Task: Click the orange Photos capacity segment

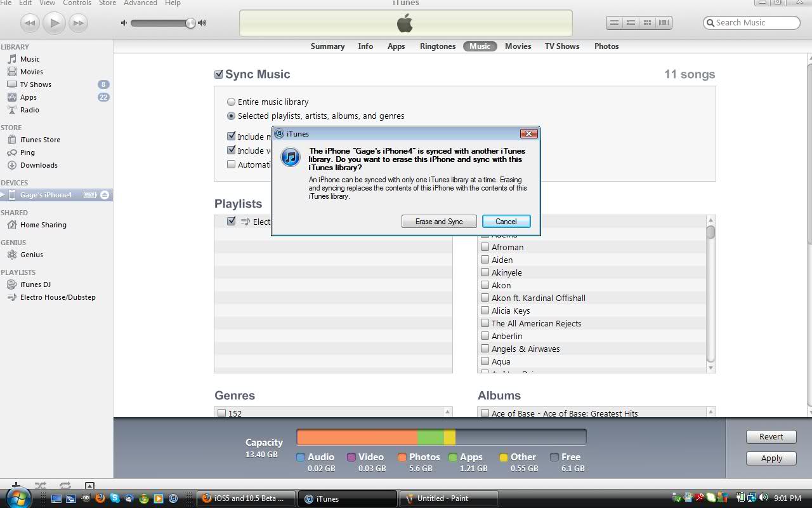Action: (357, 437)
